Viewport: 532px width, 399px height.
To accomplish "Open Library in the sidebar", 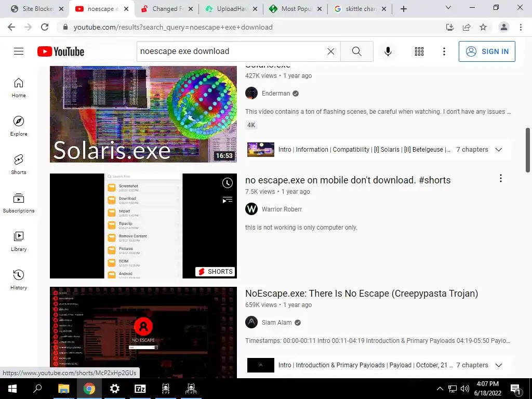I will click(19, 241).
